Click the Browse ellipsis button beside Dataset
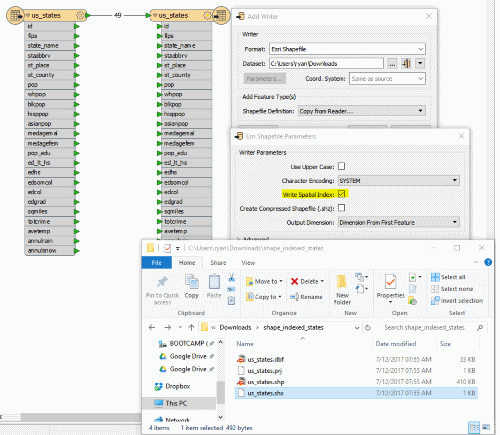 coord(392,63)
